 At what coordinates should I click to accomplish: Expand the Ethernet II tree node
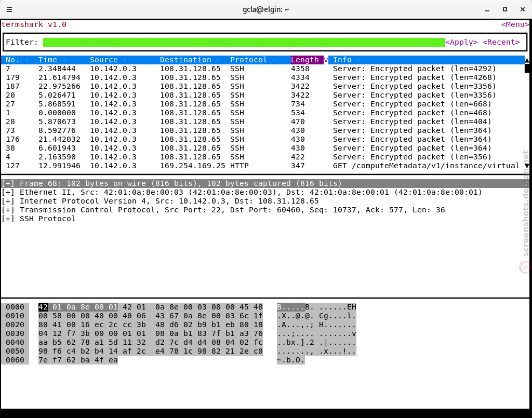(8, 192)
